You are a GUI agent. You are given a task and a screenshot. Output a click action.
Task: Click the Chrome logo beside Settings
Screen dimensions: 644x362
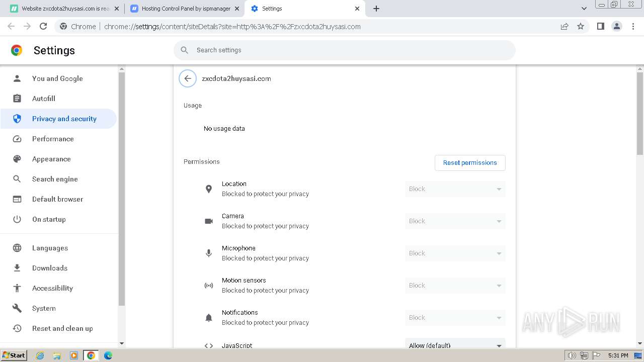click(17, 50)
